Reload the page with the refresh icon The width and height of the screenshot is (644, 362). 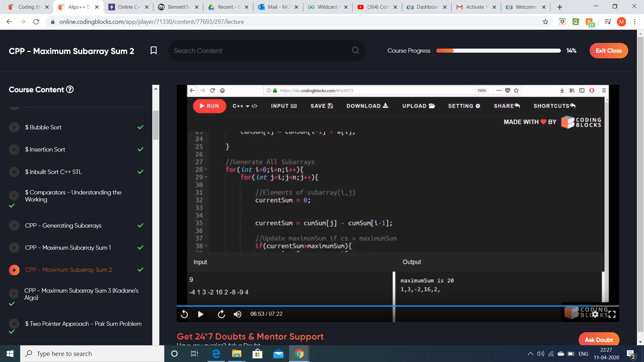click(36, 22)
